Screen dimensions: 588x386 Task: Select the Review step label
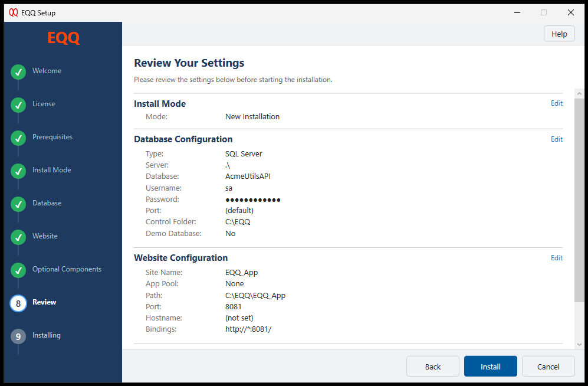[x=44, y=302]
